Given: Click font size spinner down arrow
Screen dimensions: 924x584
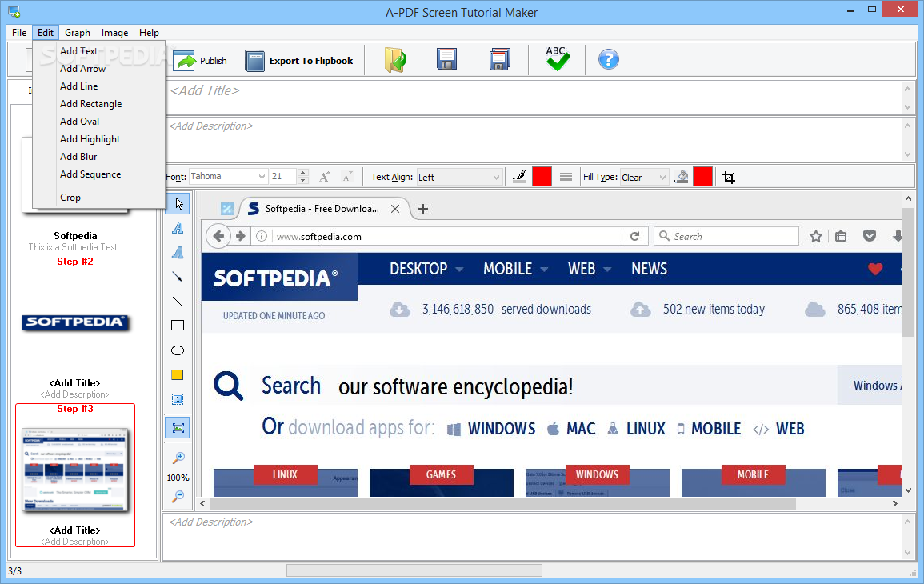Looking at the screenshot, I should click(303, 180).
